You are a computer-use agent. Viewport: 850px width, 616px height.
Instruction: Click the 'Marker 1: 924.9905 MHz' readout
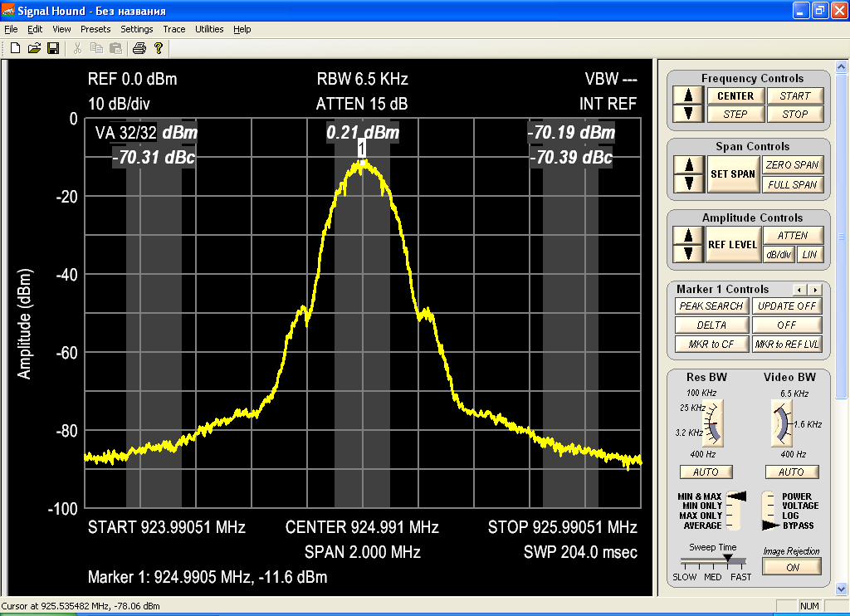(208, 577)
